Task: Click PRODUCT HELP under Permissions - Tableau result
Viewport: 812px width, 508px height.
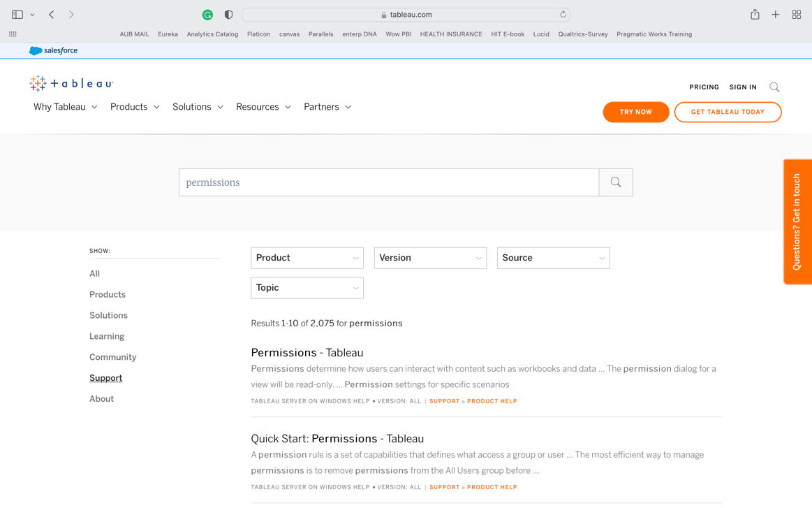Action: (492, 401)
